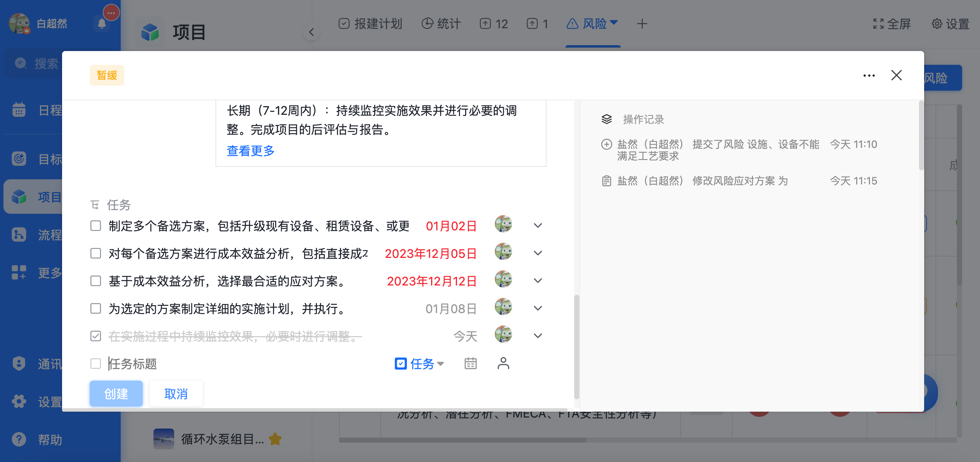This screenshot has height=462, width=980.
Task: Click the 查看更多 link
Action: click(250, 151)
